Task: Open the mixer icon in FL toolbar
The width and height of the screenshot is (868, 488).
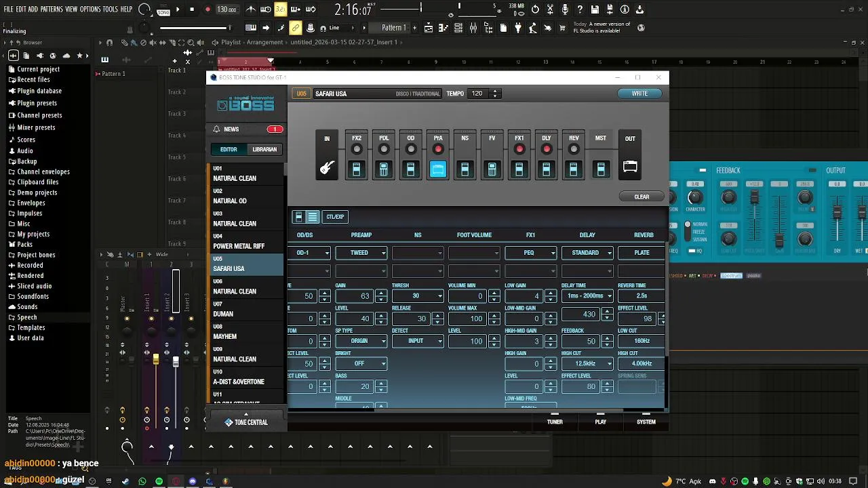Action: pyautogui.click(x=473, y=28)
